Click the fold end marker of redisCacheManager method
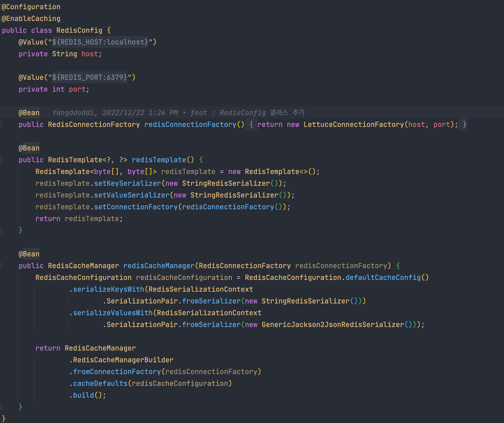Viewport: 504px width, 423px height. (1, 407)
